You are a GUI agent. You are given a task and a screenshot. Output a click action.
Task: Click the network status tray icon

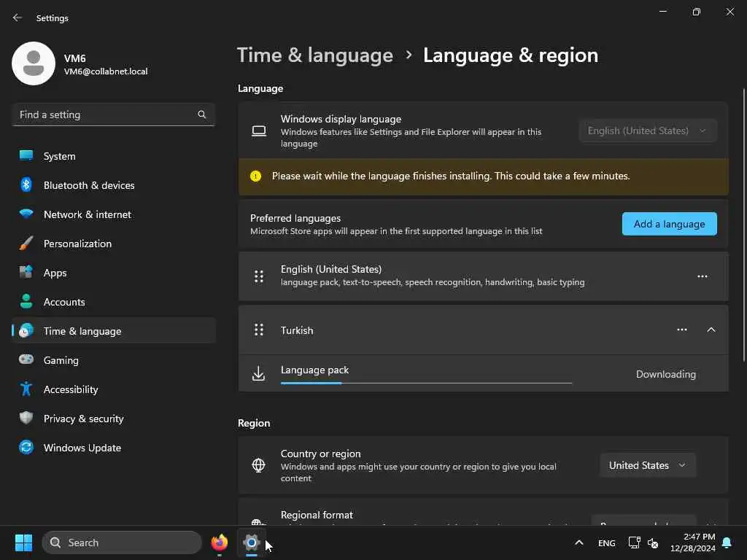click(x=634, y=542)
